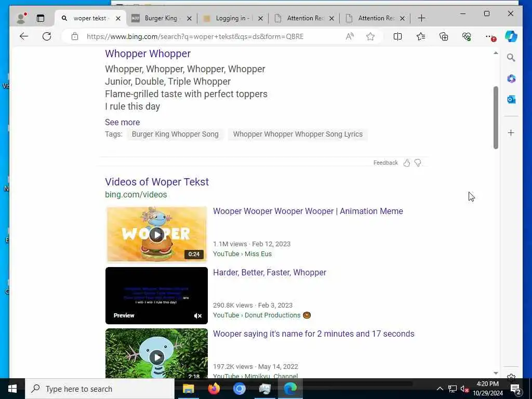
Task: Launch Chrome from taskbar
Action: click(x=239, y=389)
